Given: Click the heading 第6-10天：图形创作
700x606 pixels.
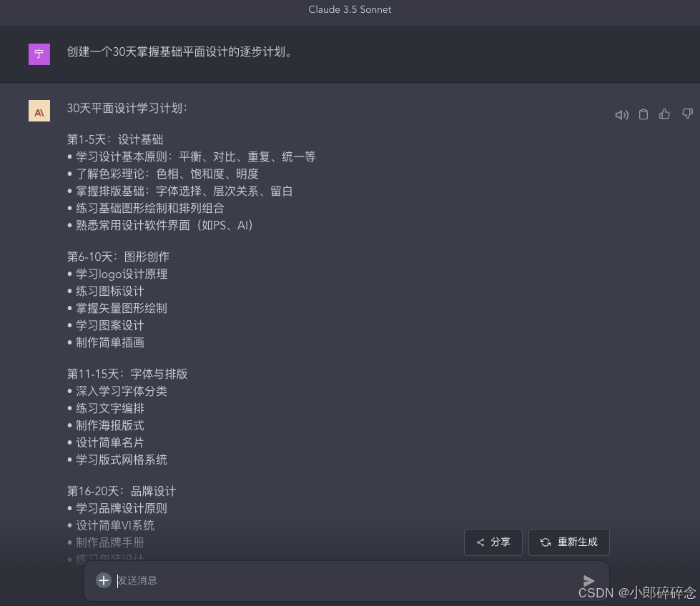Looking at the screenshot, I should pyautogui.click(x=118, y=257).
